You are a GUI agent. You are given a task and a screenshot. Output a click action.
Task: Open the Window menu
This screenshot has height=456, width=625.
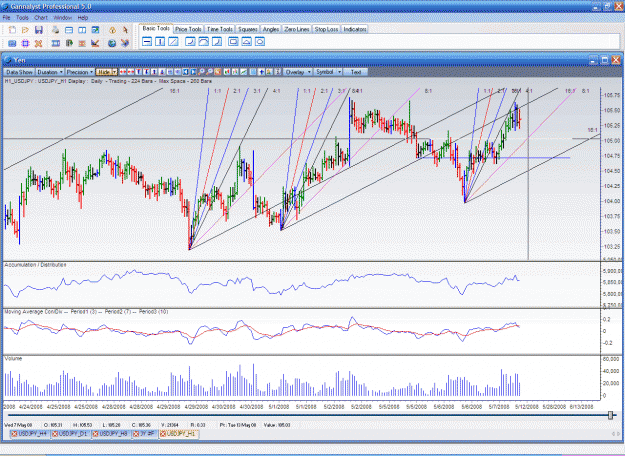(x=62, y=18)
